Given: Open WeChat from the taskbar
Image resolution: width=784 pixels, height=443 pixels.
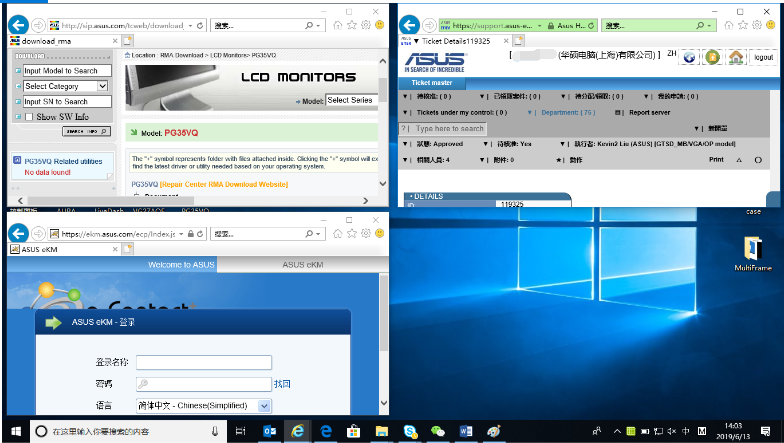Looking at the screenshot, I should pos(438,431).
